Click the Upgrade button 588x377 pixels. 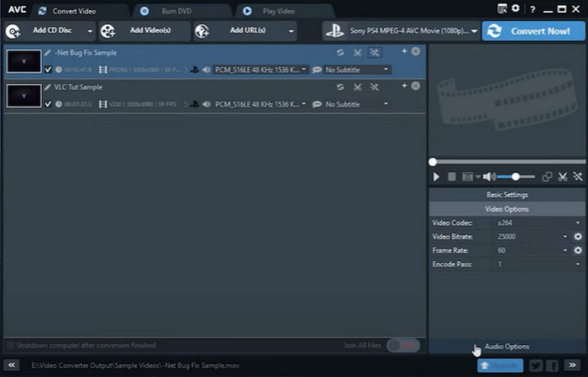pyautogui.click(x=501, y=365)
